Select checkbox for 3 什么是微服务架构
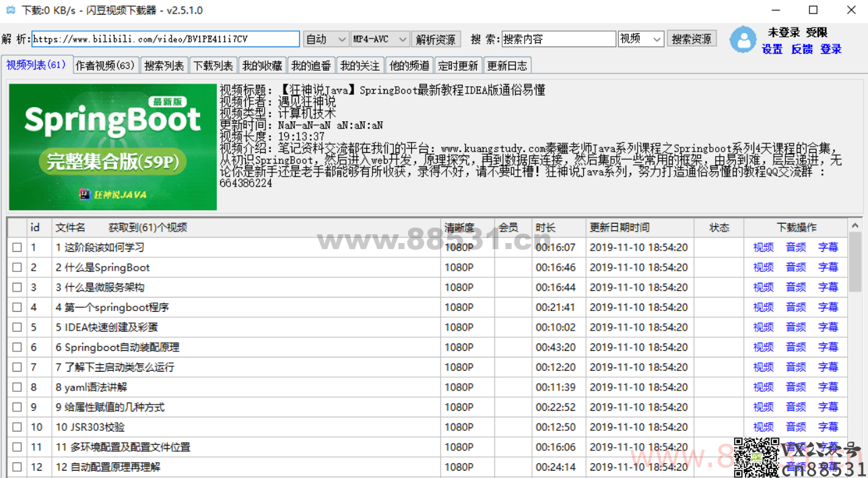The width and height of the screenshot is (868, 478). (17, 287)
